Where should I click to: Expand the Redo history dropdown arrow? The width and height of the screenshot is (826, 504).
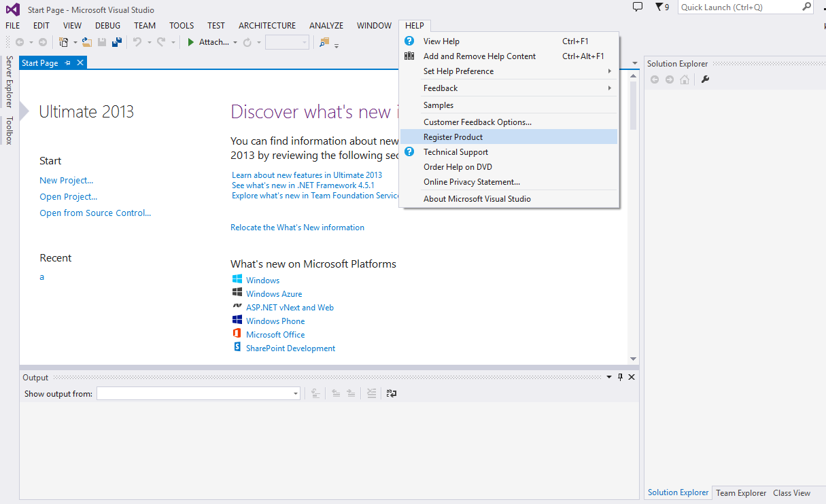coord(173,42)
